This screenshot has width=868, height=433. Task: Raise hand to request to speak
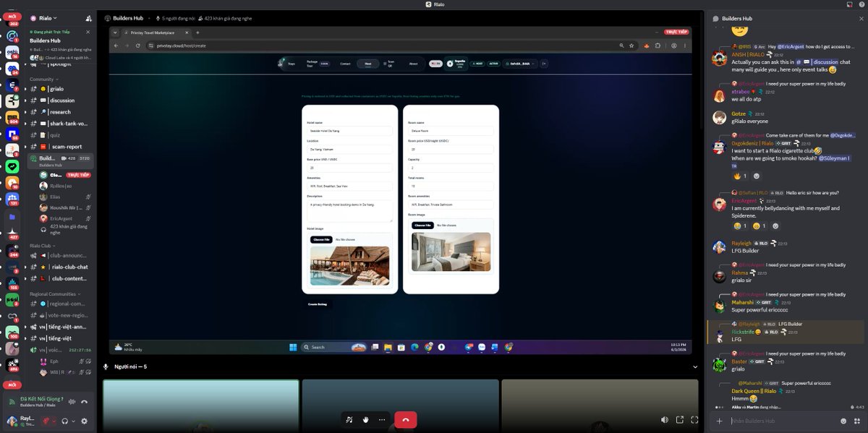click(366, 419)
